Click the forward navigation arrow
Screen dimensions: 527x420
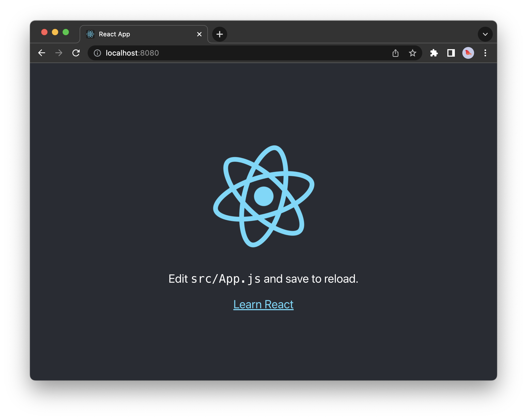59,53
